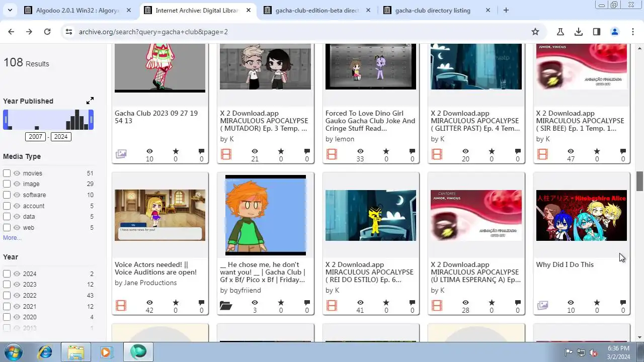The height and width of the screenshot is (362, 644).
Task: Bookmark this page with the star icon
Action: point(535,32)
